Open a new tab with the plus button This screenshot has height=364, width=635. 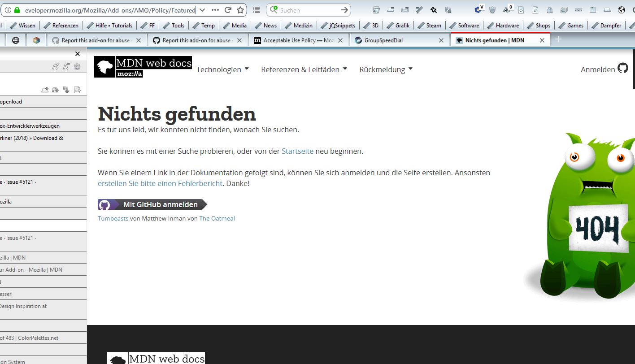pyautogui.click(x=558, y=39)
